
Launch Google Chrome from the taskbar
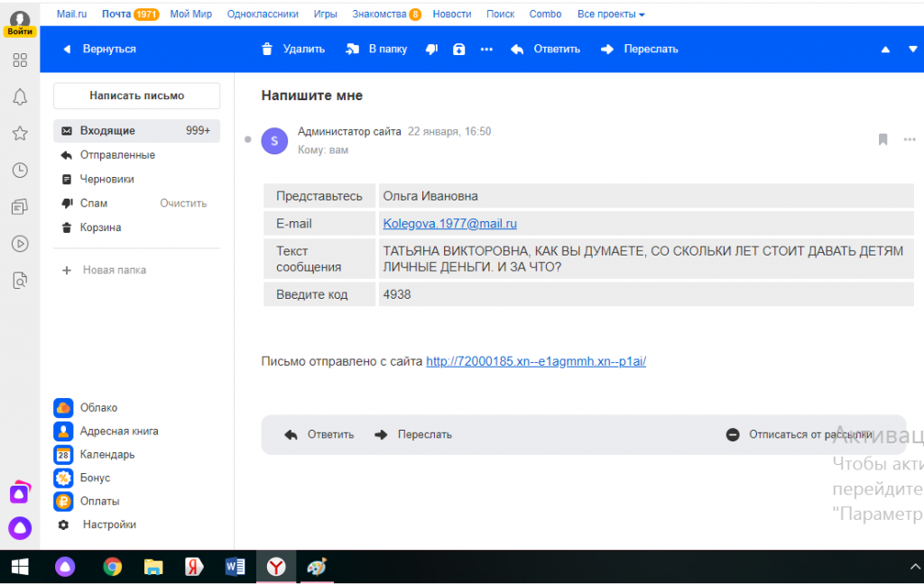(113, 567)
